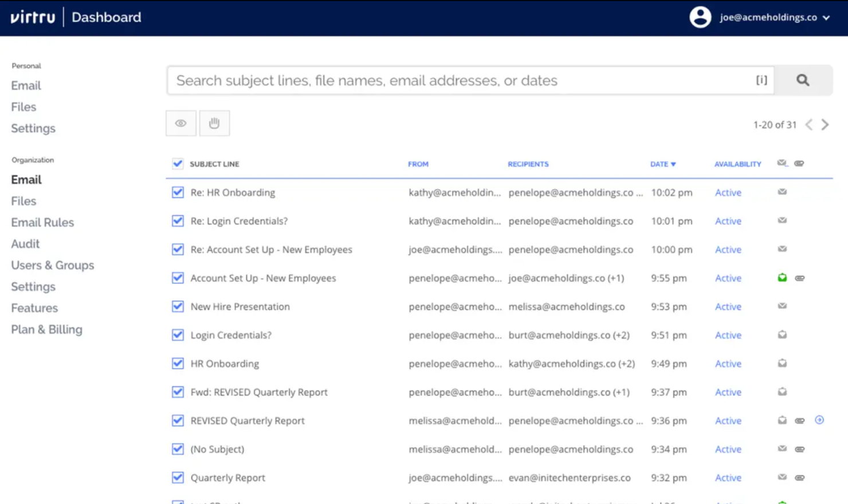Viewport: 848px width, 504px height.
Task: Click the search magnifying glass icon
Action: coord(803,80)
